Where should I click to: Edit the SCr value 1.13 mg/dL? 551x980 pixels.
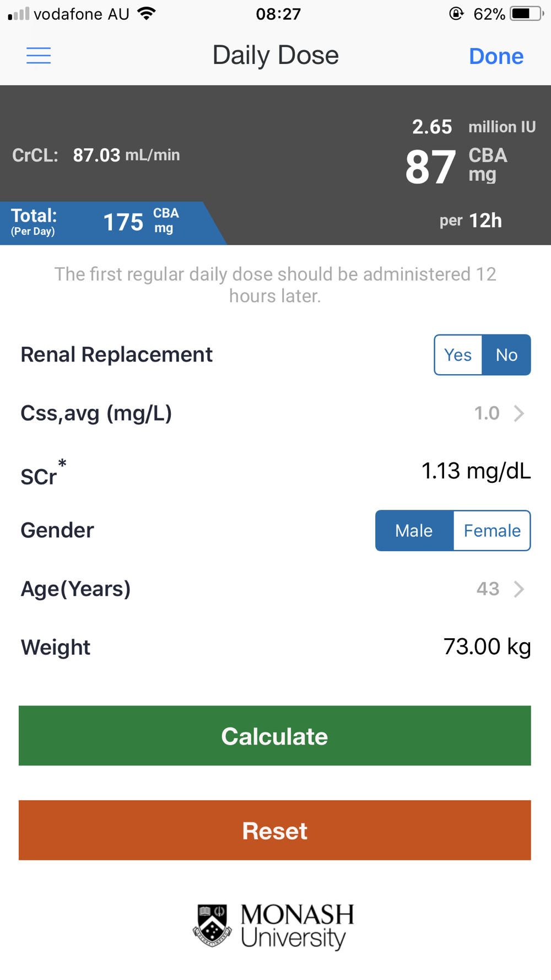click(x=476, y=471)
